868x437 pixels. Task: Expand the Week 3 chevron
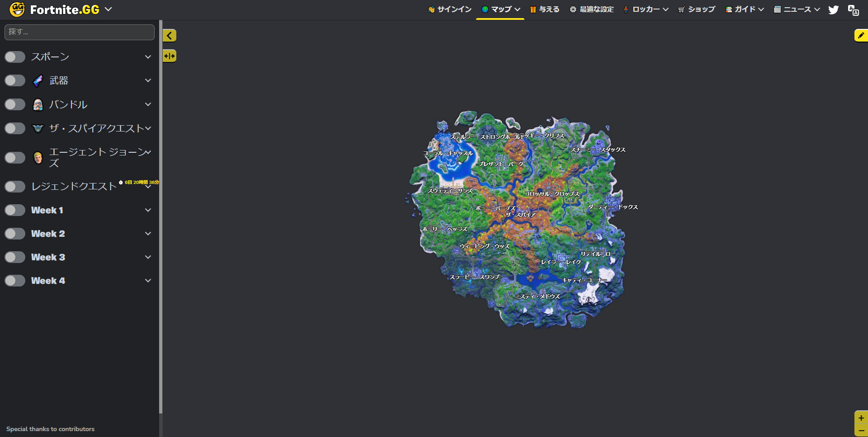pyautogui.click(x=148, y=257)
